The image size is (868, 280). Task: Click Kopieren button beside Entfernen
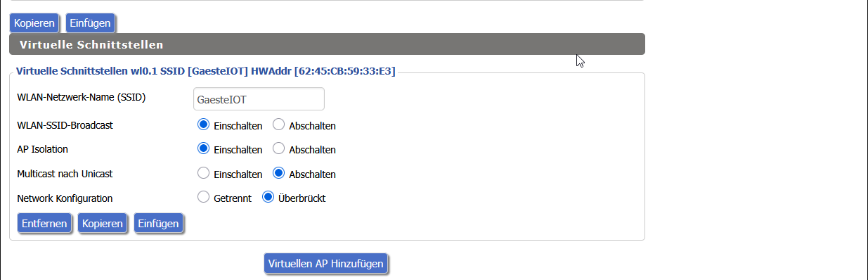coord(103,224)
